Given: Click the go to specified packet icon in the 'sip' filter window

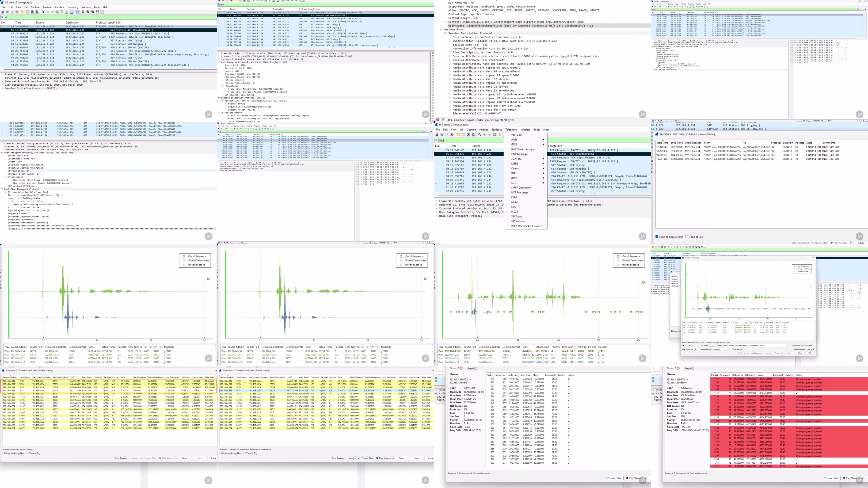Looking at the screenshot, I should 57,12.
